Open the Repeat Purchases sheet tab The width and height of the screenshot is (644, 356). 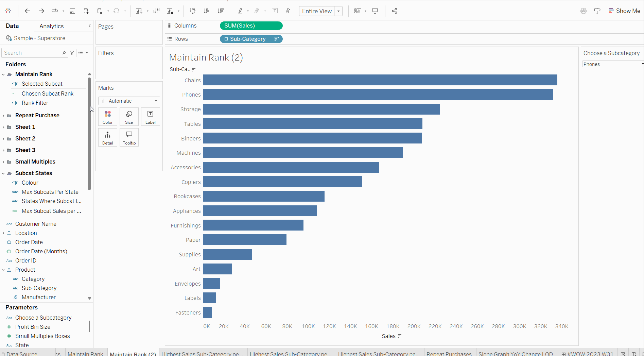tap(449, 354)
